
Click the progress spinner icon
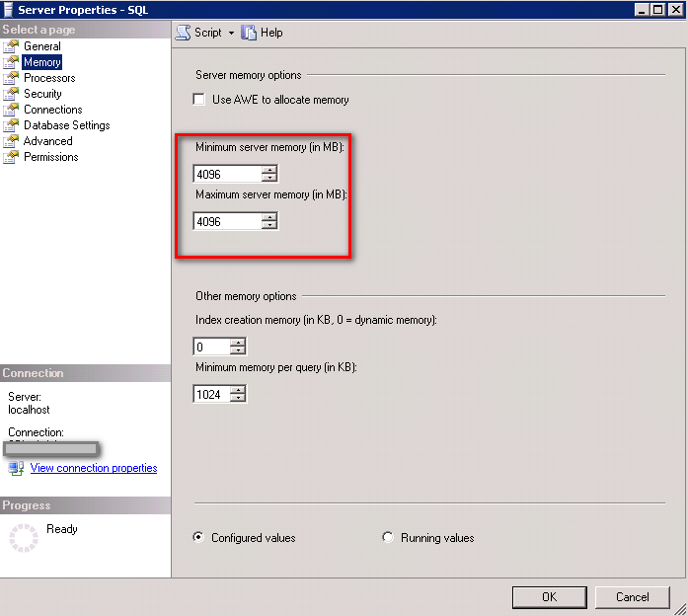pos(24,537)
